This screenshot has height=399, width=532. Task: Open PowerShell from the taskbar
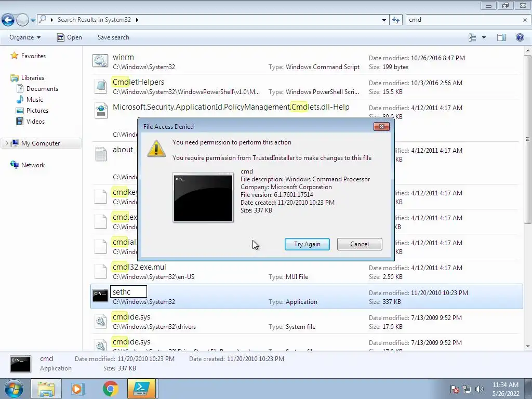click(141, 389)
